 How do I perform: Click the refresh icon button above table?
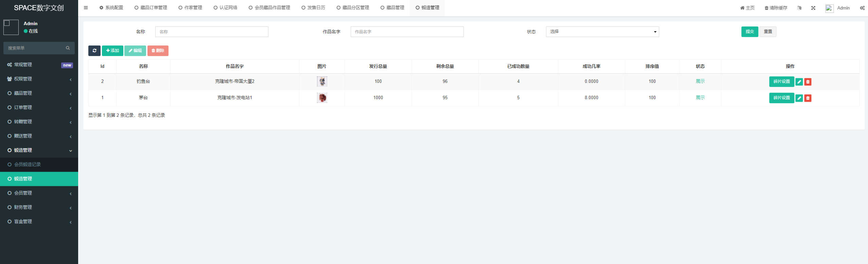(x=94, y=51)
